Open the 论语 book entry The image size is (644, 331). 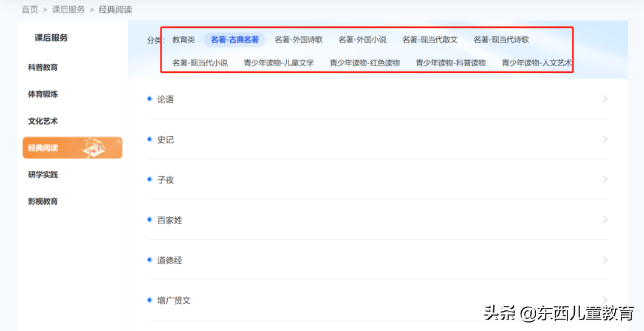click(x=378, y=99)
